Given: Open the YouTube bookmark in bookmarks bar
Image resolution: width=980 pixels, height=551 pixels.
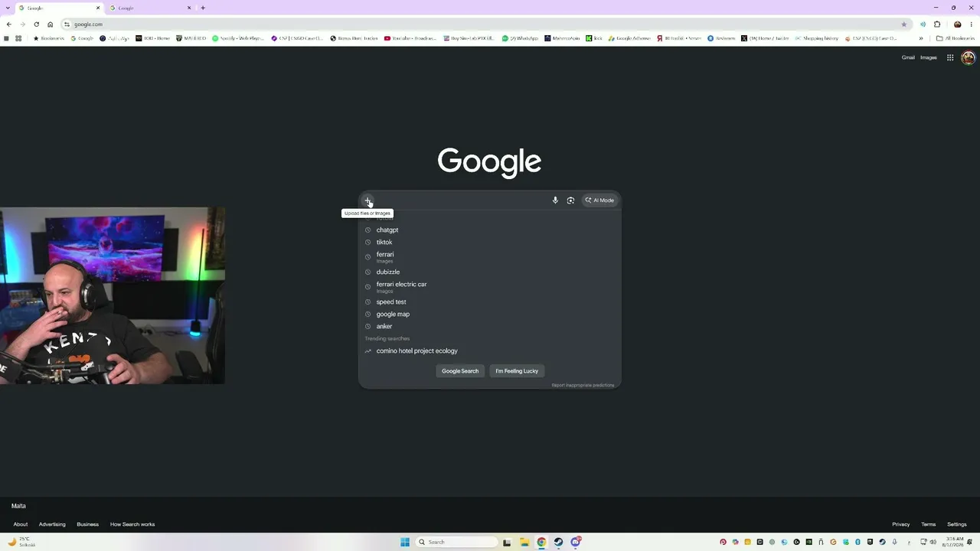Looking at the screenshot, I should [x=410, y=38].
